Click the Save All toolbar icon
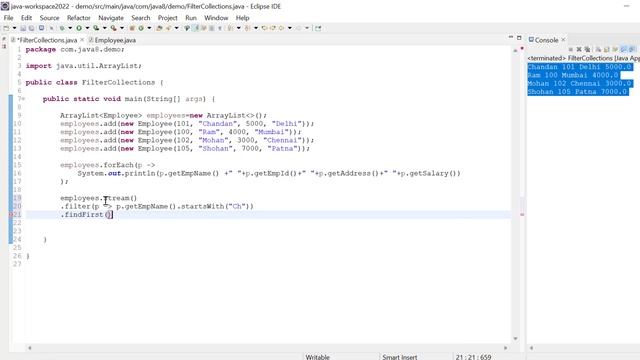This screenshot has width=640, height=360. (31, 28)
